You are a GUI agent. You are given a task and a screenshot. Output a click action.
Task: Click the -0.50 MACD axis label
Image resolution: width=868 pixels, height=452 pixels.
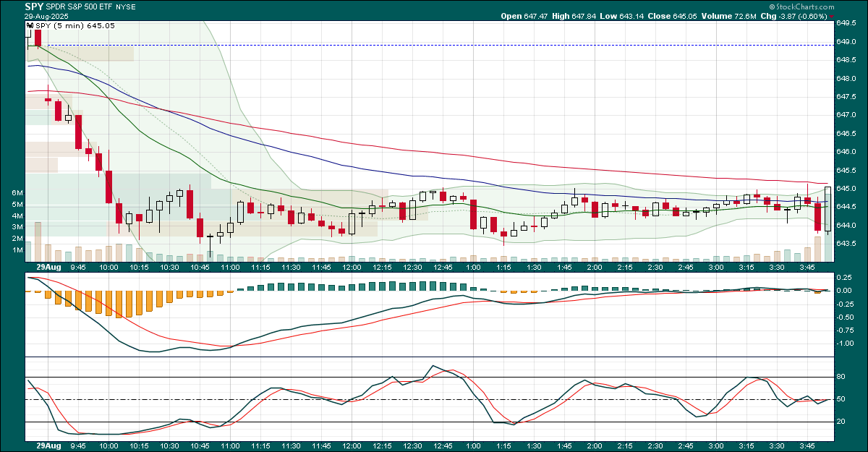coord(846,317)
